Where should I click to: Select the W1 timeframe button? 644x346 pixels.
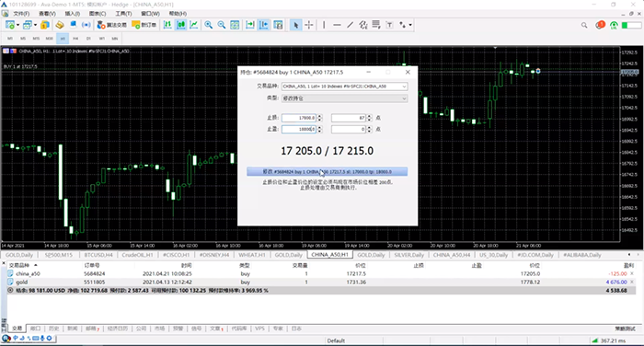[102, 39]
